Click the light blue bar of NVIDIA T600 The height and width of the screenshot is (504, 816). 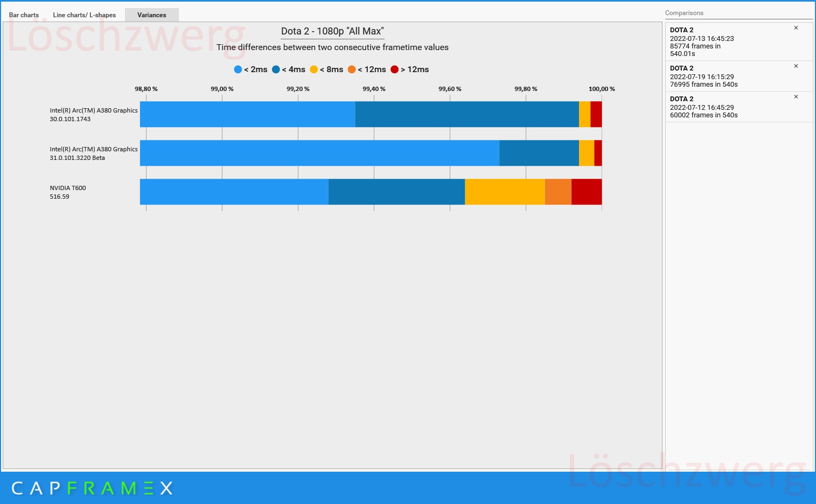234,192
